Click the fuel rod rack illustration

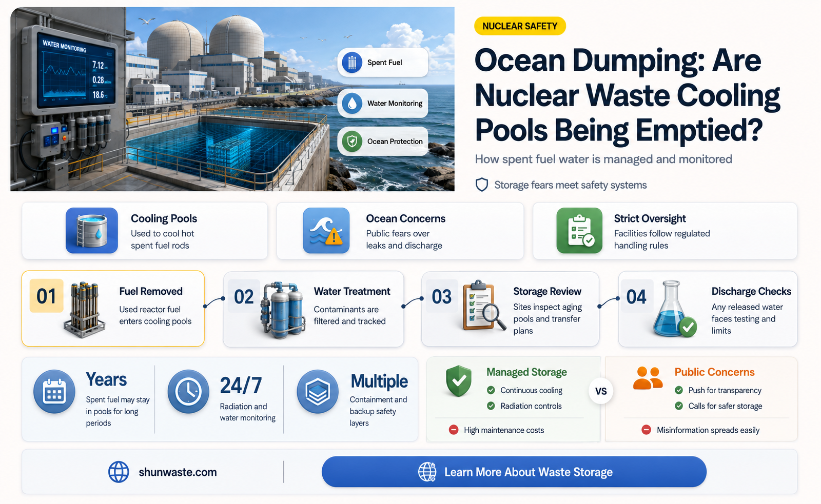click(x=84, y=309)
